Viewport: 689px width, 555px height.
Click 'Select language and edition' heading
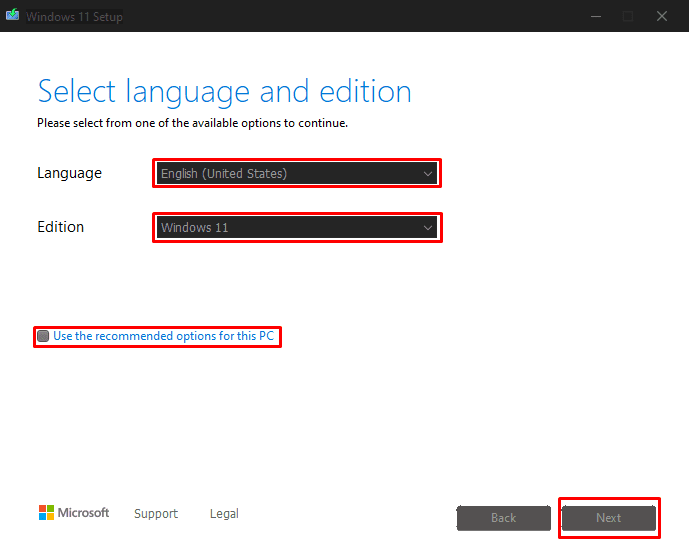tap(225, 91)
